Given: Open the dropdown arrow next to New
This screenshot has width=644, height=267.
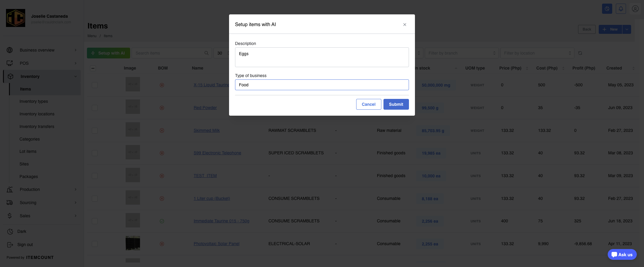Looking at the screenshot, I should coord(627,29).
